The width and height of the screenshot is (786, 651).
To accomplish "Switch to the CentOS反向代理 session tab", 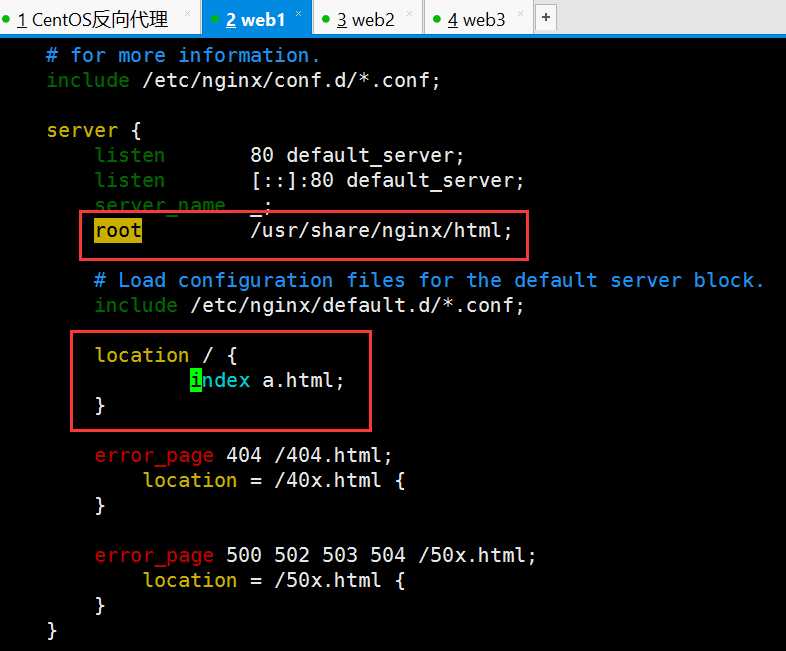I will point(93,19).
